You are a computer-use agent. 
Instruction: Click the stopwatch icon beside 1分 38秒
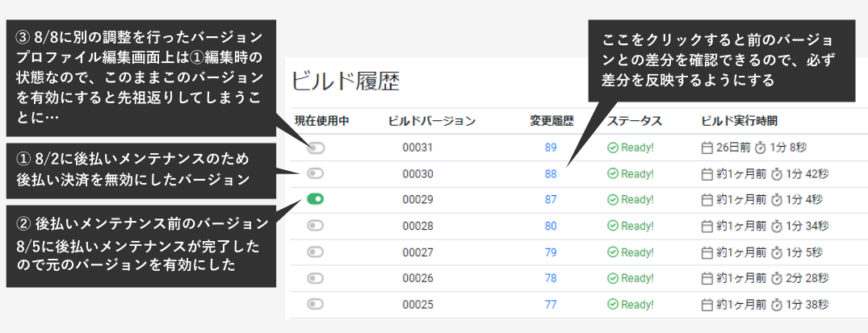778,304
